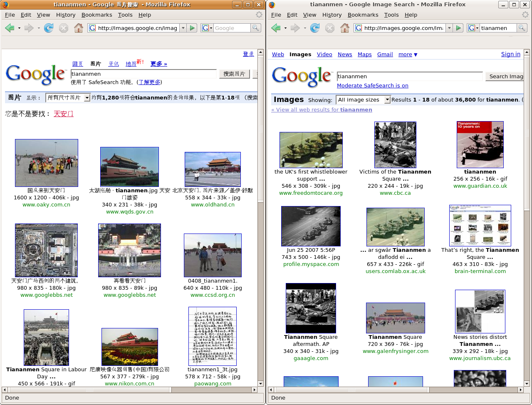Click Back arrow in right Firefox window

point(276,28)
